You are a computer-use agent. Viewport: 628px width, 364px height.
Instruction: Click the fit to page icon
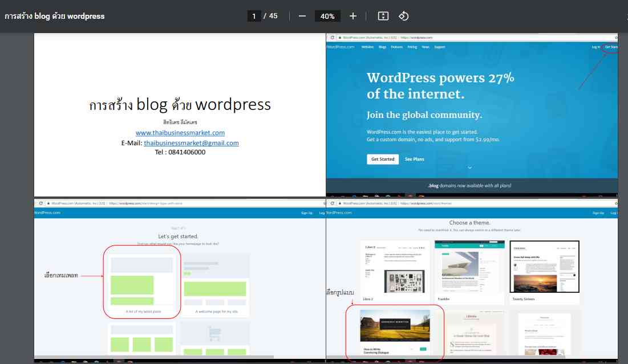(383, 16)
